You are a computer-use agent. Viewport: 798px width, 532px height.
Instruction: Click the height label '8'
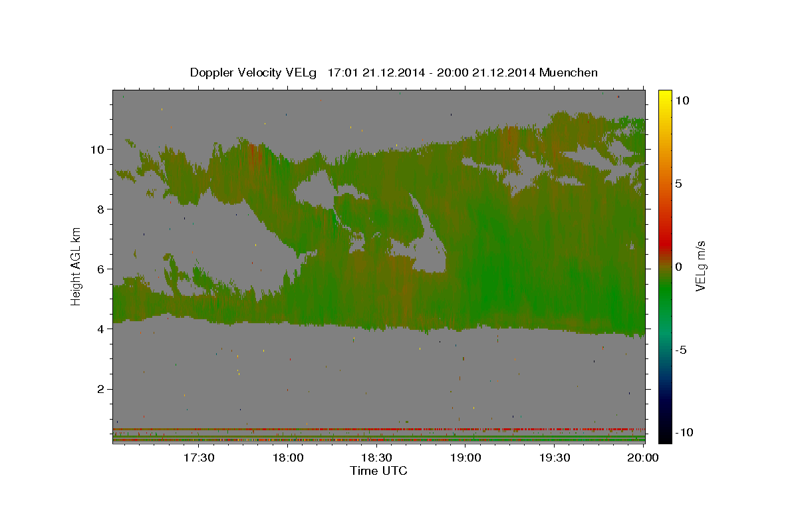(100, 209)
